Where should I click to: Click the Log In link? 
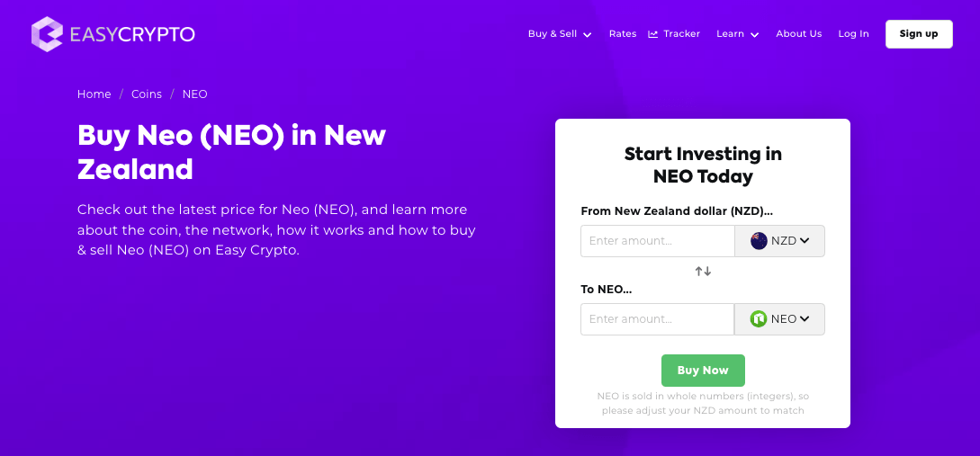(x=853, y=34)
